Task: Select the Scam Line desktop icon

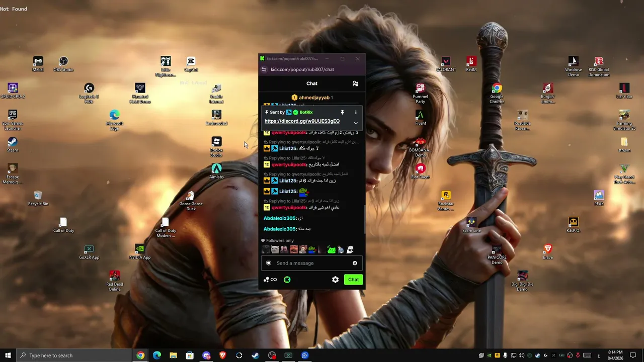Action: 471,225
